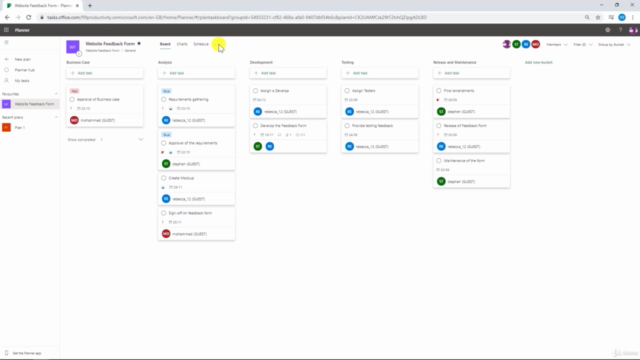Viewport: 640px width, 360px height.
Task: Add task to the Business Case bucket
Action: coord(105,73)
